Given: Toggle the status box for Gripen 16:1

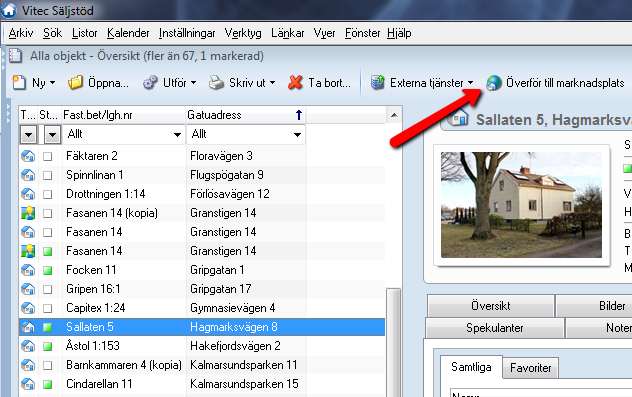Looking at the screenshot, I should [x=48, y=289].
